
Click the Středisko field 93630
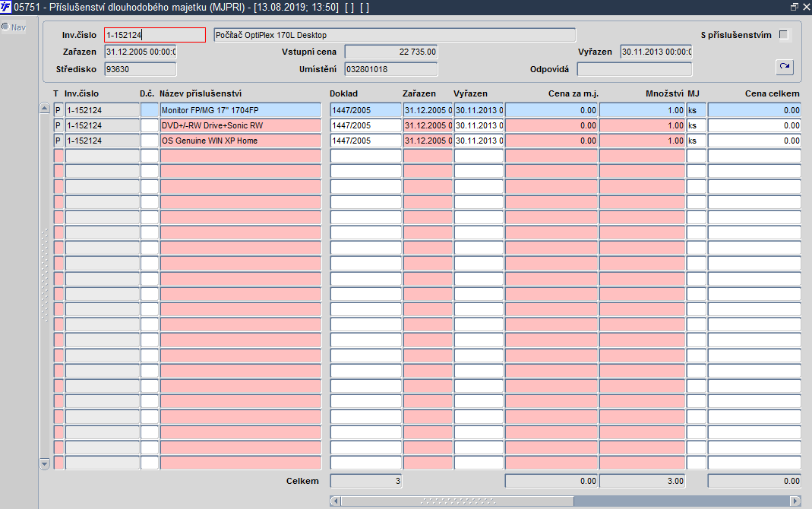[x=141, y=69]
